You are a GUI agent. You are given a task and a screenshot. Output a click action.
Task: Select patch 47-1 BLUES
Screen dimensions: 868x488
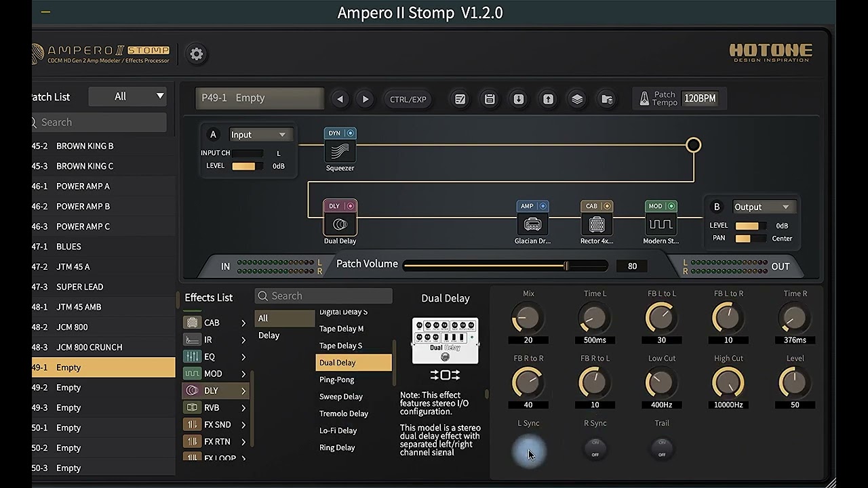tap(104, 246)
